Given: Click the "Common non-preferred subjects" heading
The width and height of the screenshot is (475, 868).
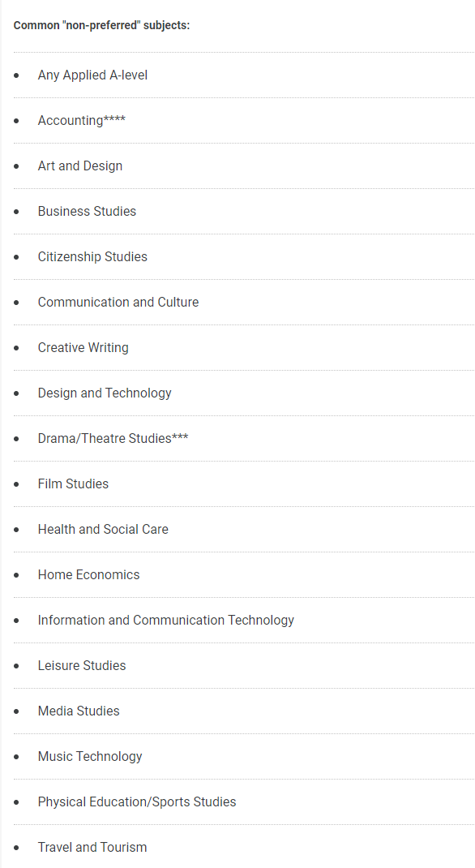Looking at the screenshot, I should pos(102,25).
